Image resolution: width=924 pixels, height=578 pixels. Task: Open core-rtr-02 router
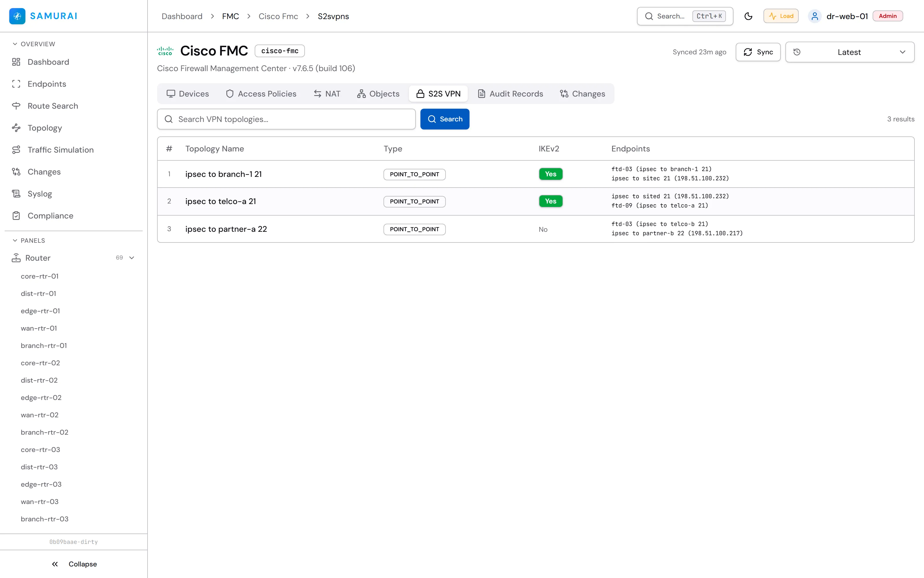pos(40,363)
